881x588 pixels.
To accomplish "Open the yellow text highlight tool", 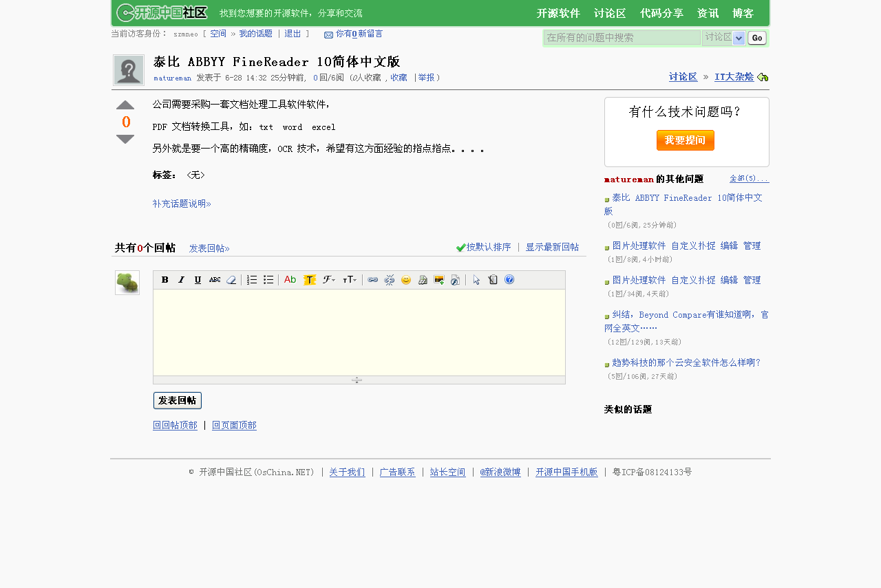I will (x=310, y=280).
